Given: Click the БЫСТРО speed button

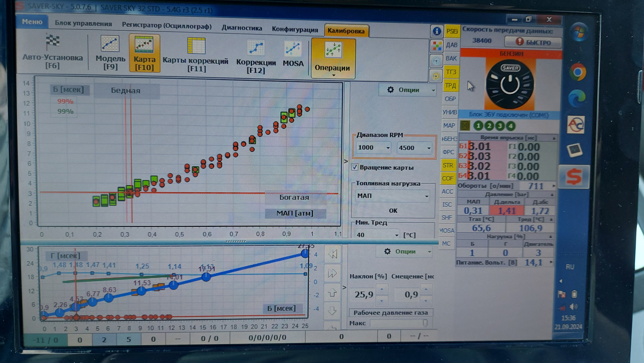Looking at the screenshot, I should 533,42.
